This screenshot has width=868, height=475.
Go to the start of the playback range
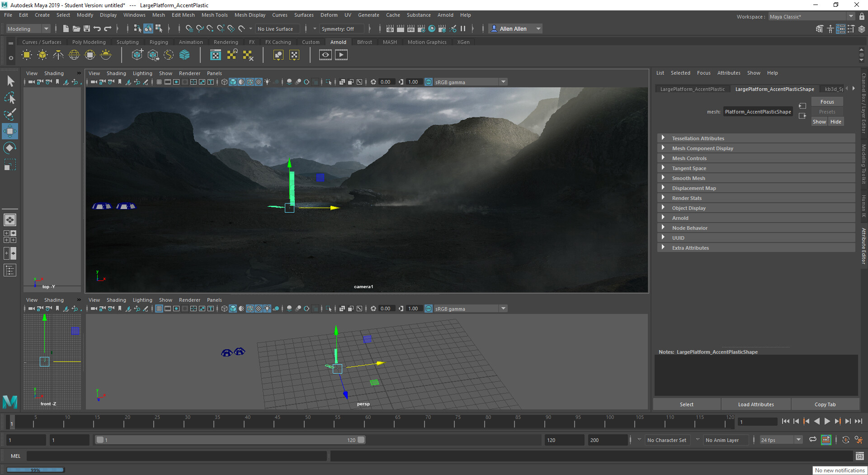(x=786, y=421)
